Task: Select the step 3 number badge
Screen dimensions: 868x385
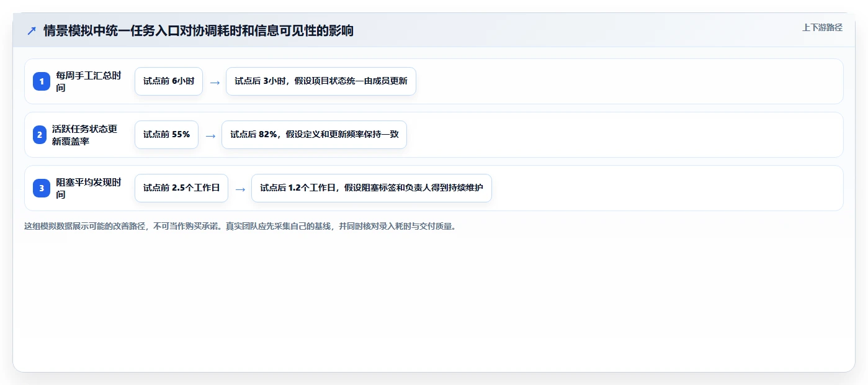Action: 42,188
